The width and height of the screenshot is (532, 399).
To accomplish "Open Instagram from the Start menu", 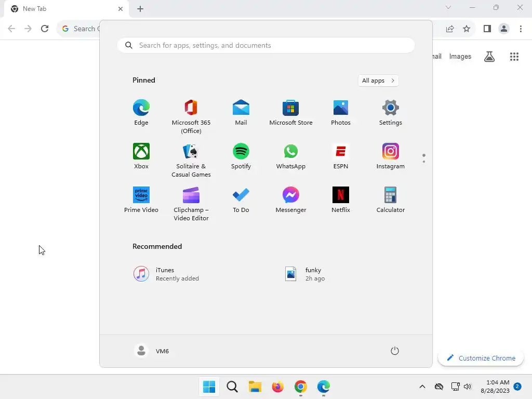I will point(391,156).
